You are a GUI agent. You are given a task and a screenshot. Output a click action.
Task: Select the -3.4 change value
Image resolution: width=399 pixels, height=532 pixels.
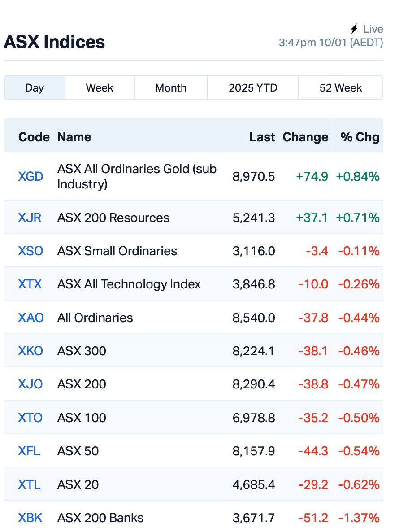(x=317, y=251)
